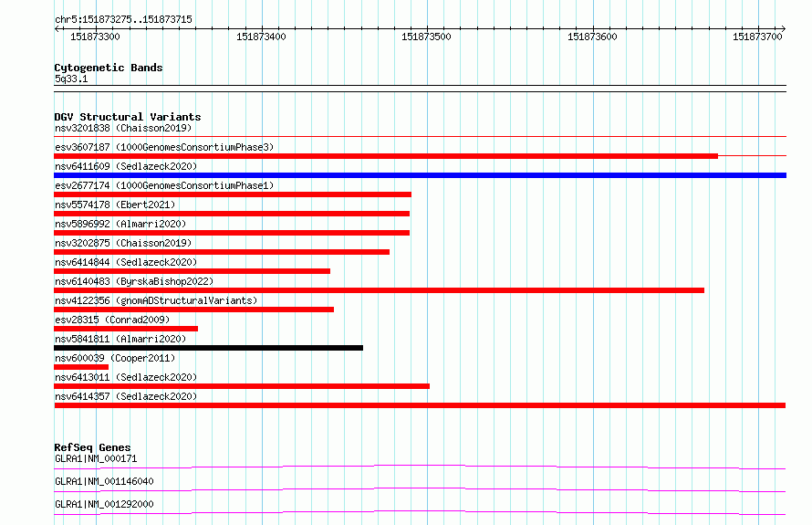The width and height of the screenshot is (812, 525).
Task: Click the 151873500 ruler position label
Action: click(426, 37)
